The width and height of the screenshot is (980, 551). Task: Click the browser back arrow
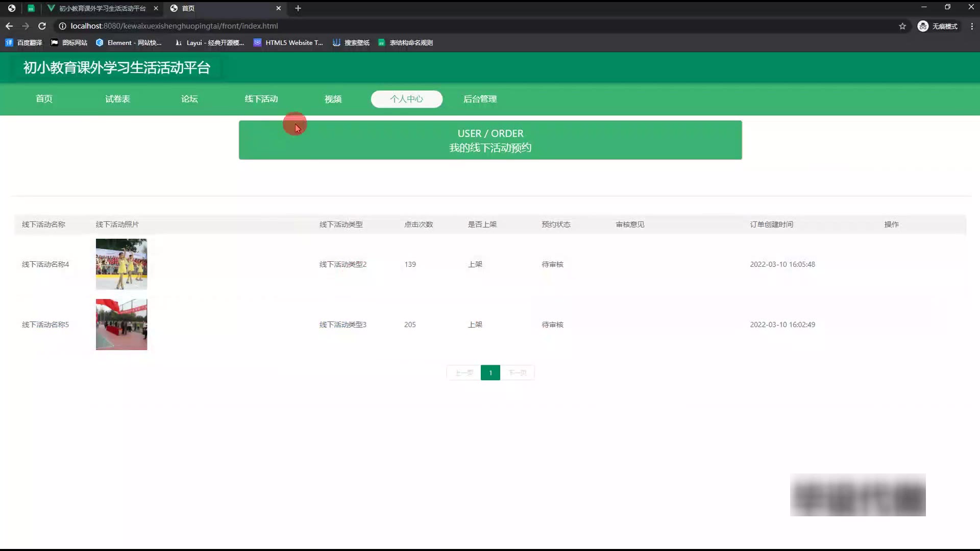coord(9,26)
